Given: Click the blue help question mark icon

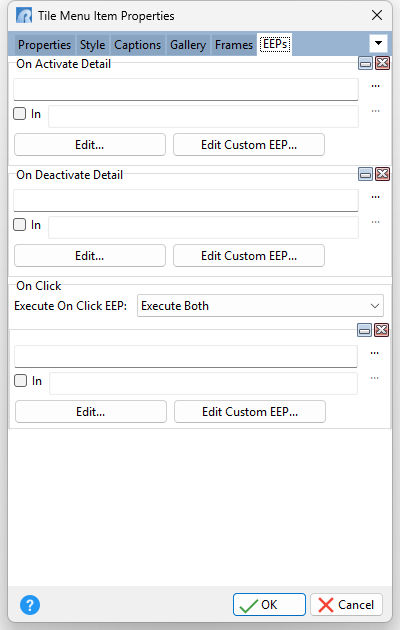Looking at the screenshot, I should tap(30, 605).
